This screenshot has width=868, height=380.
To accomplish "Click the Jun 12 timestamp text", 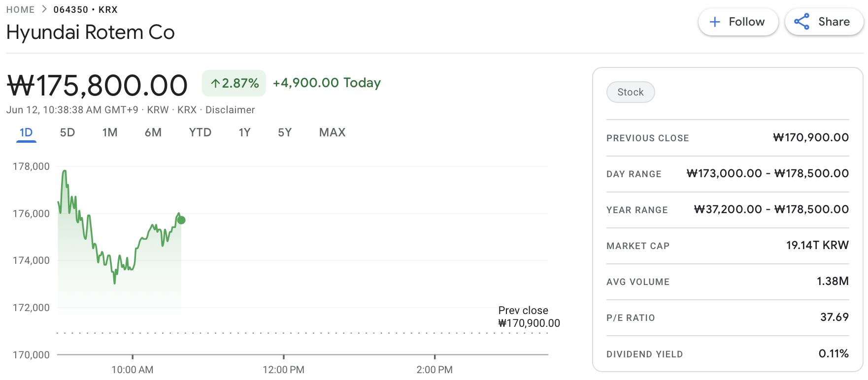I will click(72, 110).
